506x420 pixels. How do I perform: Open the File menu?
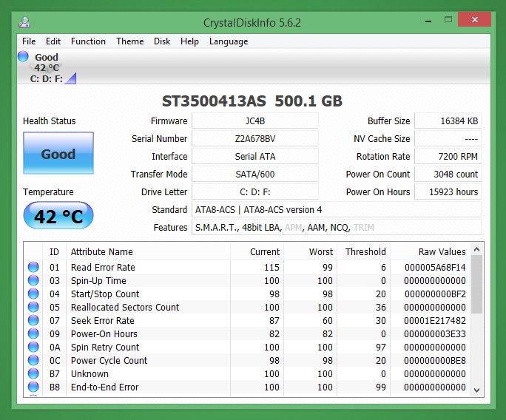coord(29,41)
